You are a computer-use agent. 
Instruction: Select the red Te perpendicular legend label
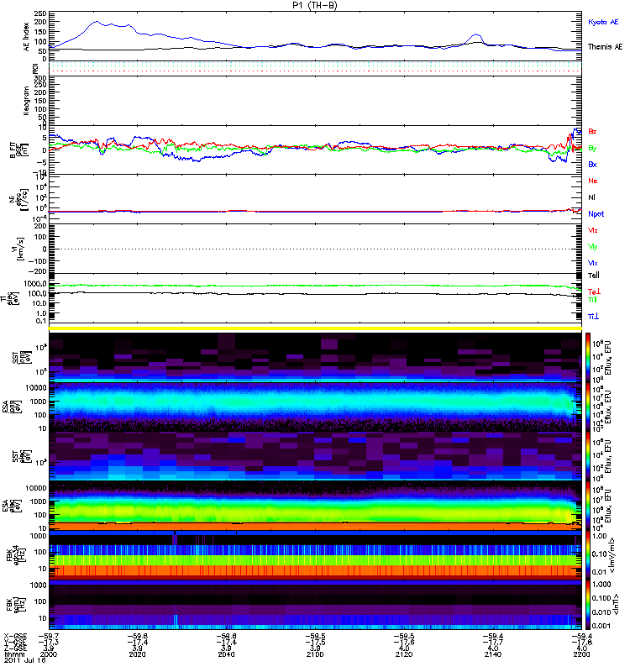[x=594, y=291]
